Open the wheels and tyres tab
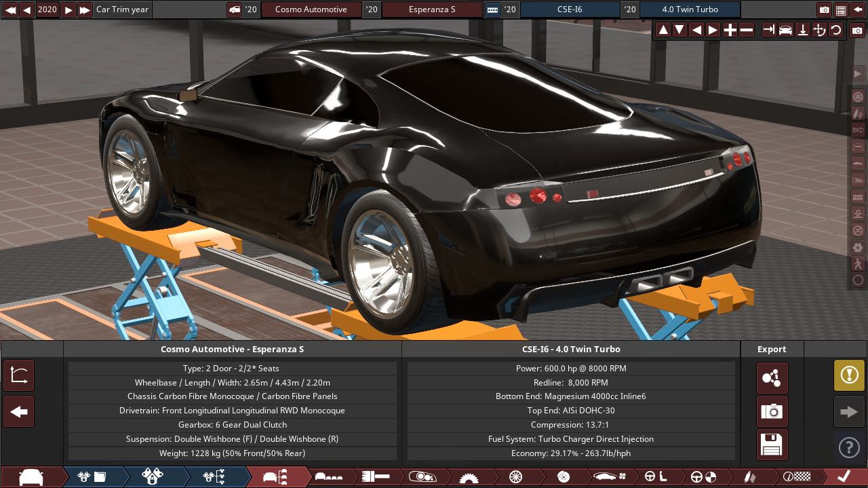Screen dimensions: 868x488 (x=515, y=476)
